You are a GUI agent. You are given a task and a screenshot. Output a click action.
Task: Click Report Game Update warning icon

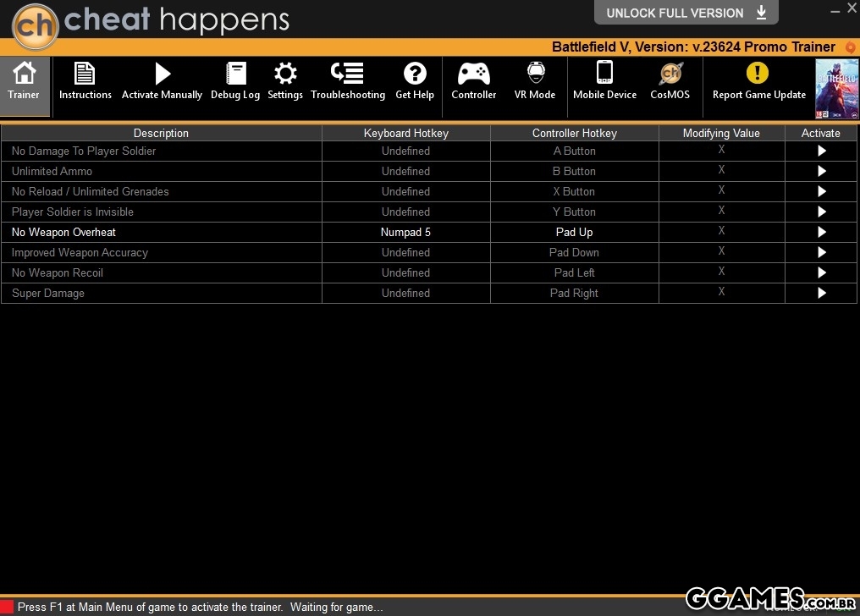pos(758,75)
